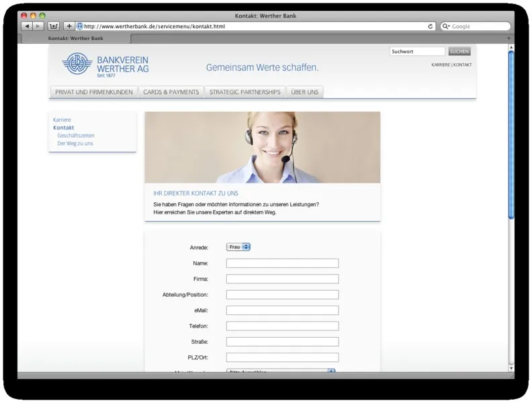The image size is (532, 403).
Task: Click the Bankverein Werther AG logo
Action: (105, 64)
